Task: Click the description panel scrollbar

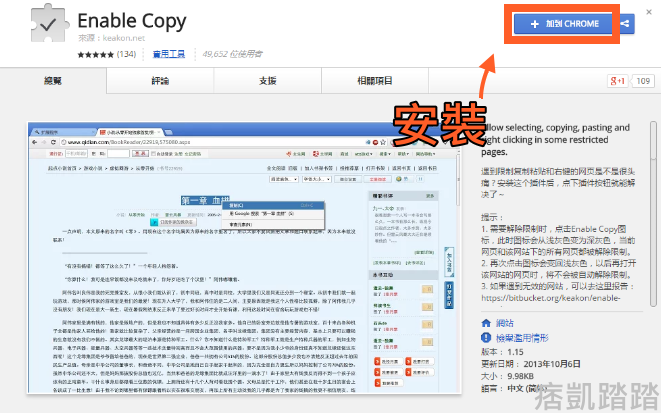Action: tap(653, 215)
